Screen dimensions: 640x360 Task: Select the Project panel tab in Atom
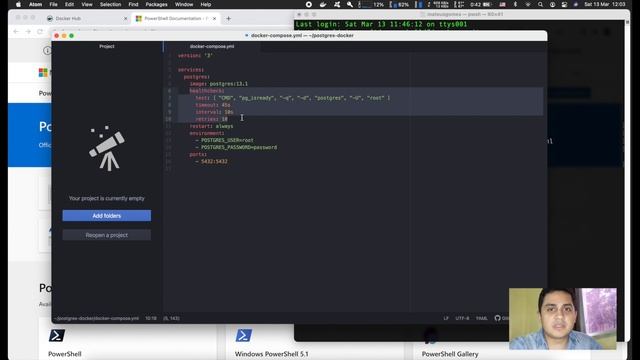point(107,46)
